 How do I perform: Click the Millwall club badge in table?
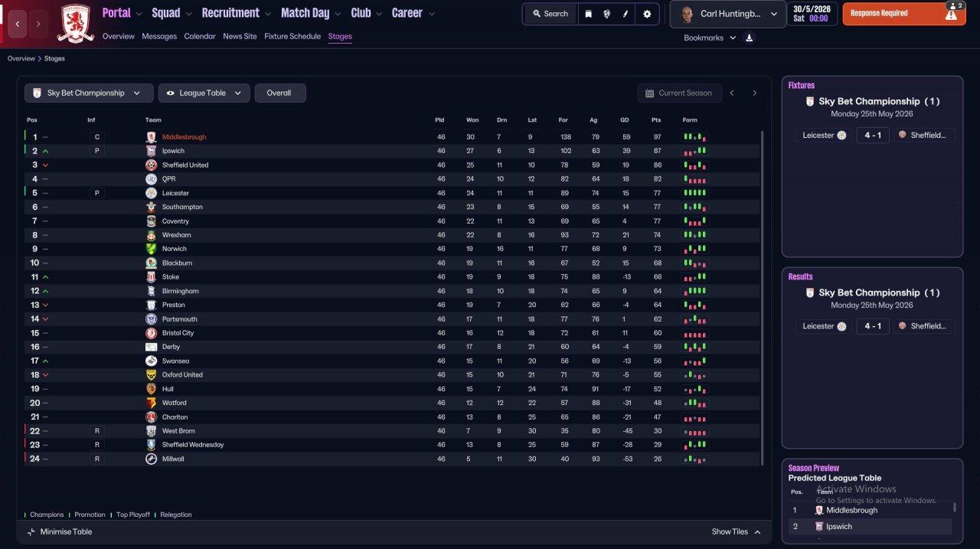(151, 459)
